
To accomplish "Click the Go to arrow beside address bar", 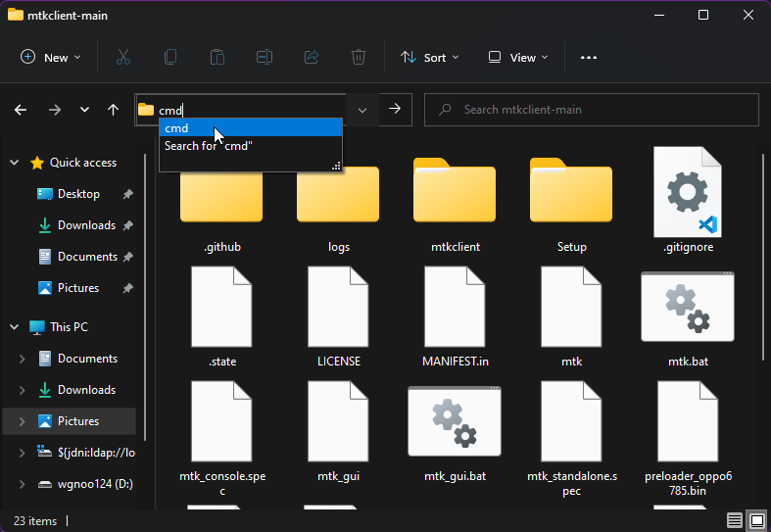I will [x=395, y=109].
